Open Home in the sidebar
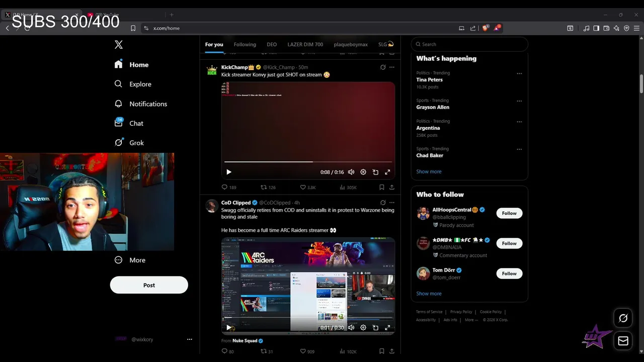The width and height of the screenshot is (644, 362). coord(131,64)
